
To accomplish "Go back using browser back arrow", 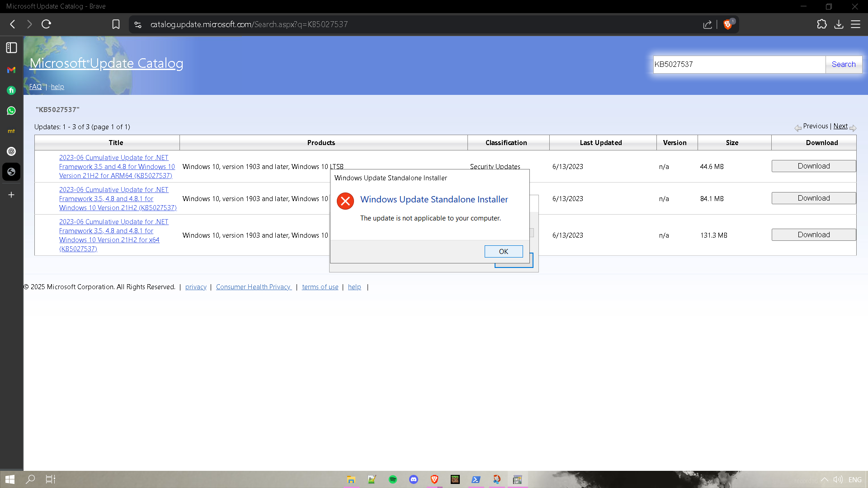I will coord(13,24).
